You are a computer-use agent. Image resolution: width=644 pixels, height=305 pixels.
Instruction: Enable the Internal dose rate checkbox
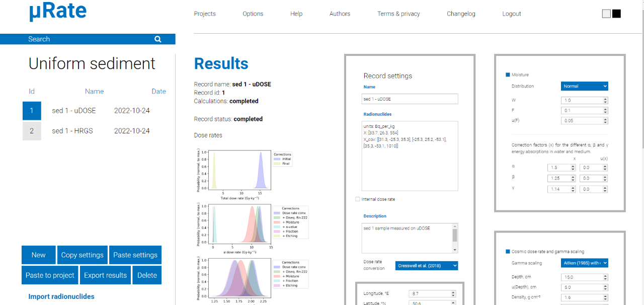(358, 199)
